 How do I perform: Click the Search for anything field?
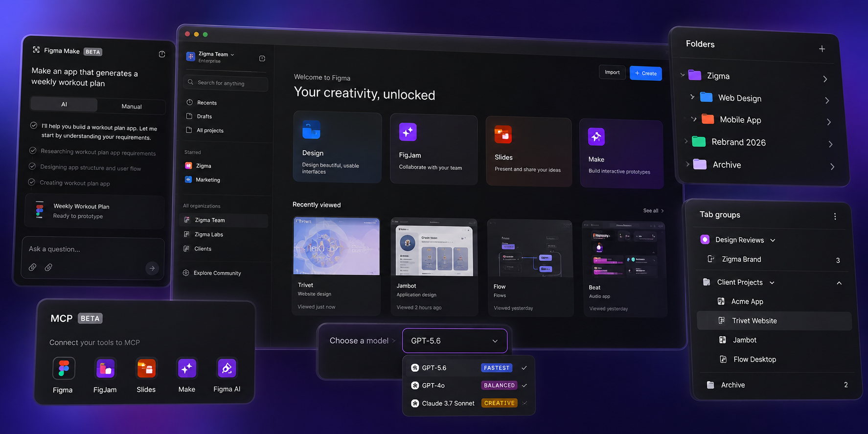pyautogui.click(x=226, y=83)
